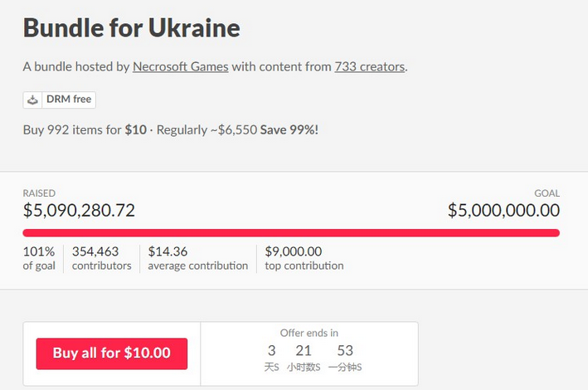Click the DRM free download icon

click(32, 100)
